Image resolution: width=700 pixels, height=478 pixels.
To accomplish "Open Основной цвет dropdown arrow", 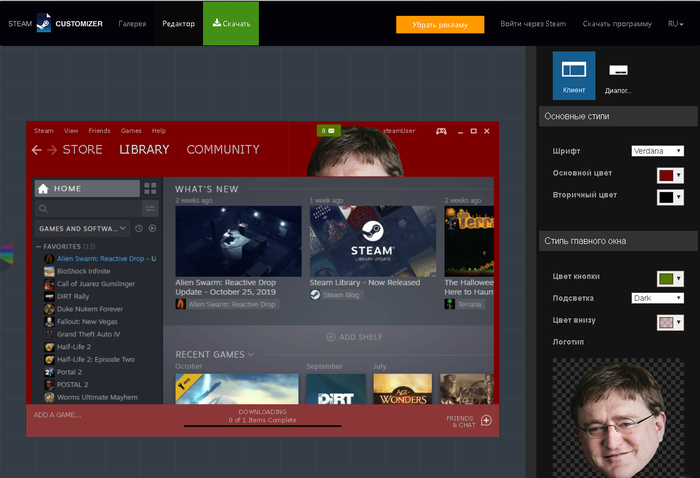I will [679, 175].
